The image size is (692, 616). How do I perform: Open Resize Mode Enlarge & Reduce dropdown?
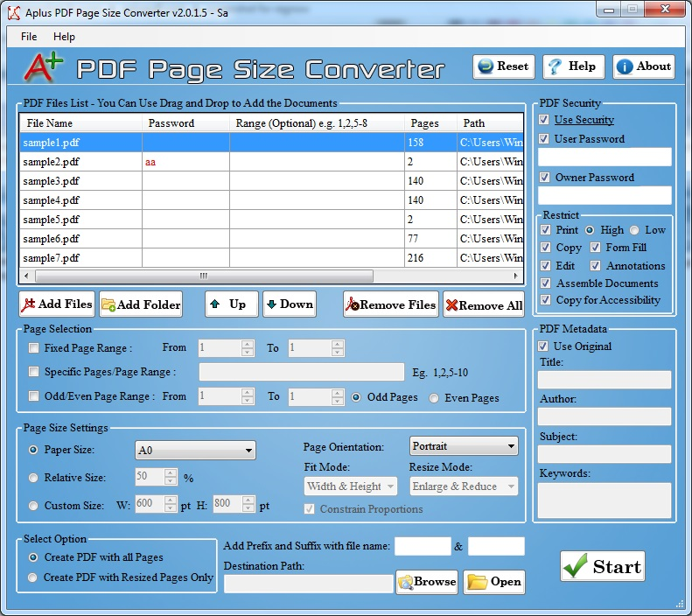pos(464,486)
